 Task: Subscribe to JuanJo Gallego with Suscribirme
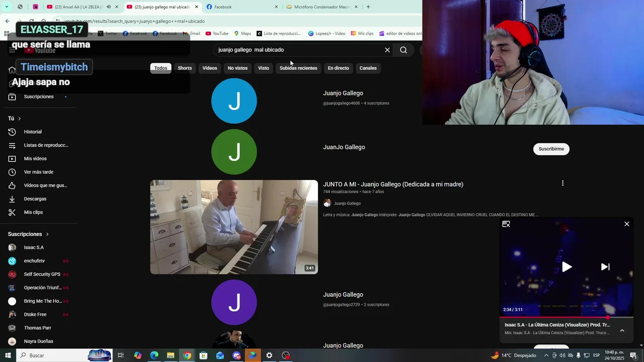tap(551, 149)
